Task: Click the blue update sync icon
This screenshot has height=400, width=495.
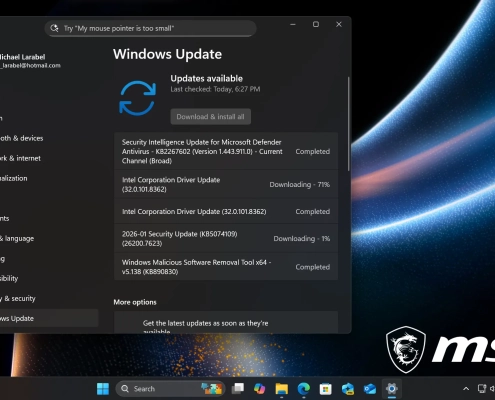Action: [137, 98]
